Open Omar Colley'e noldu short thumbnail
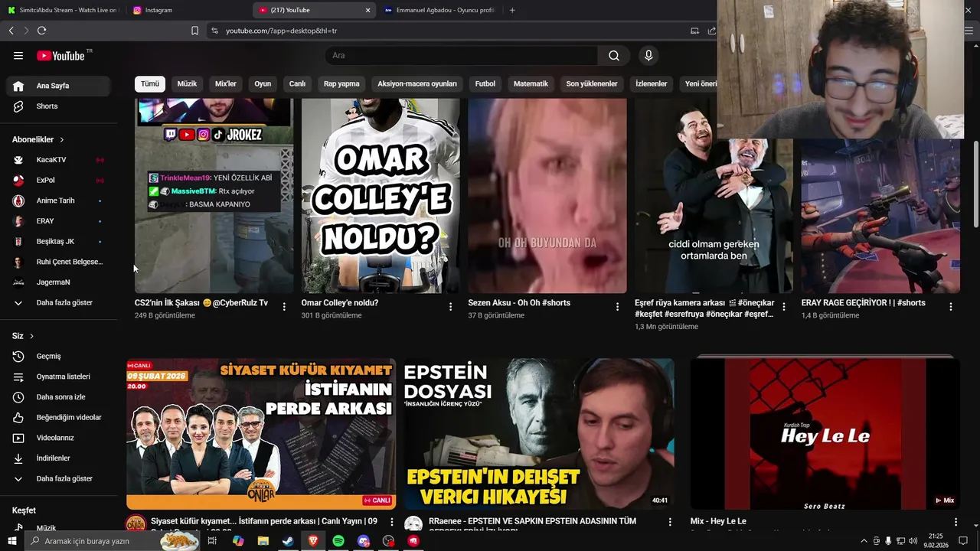This screenshot has height=551, width=980. pos(381,195)
